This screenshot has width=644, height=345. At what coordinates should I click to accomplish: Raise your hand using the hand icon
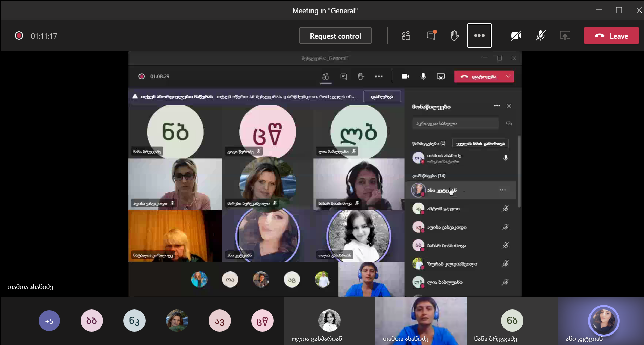point(455,36)
